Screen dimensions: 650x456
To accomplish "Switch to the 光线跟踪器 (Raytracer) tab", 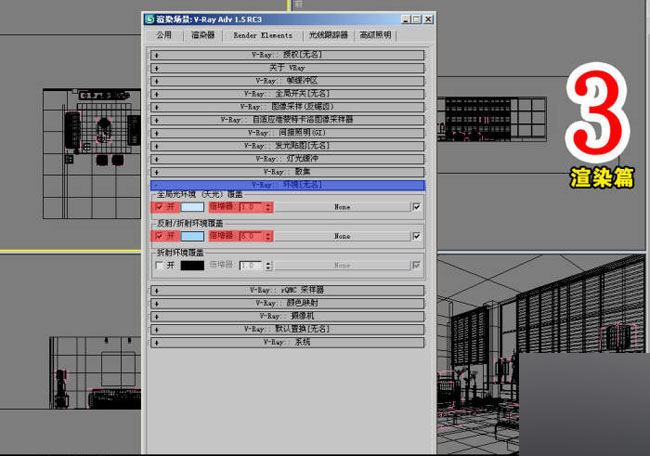I will 328,35.
